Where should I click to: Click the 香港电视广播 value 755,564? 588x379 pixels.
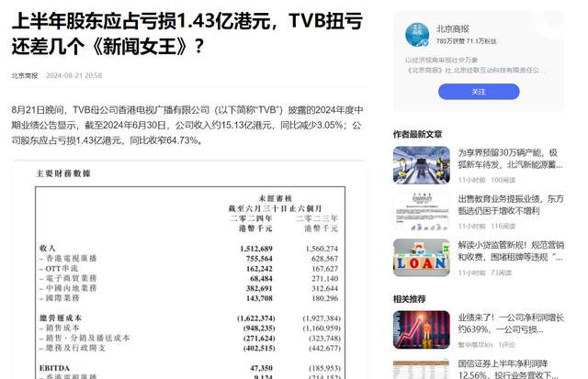259,259
